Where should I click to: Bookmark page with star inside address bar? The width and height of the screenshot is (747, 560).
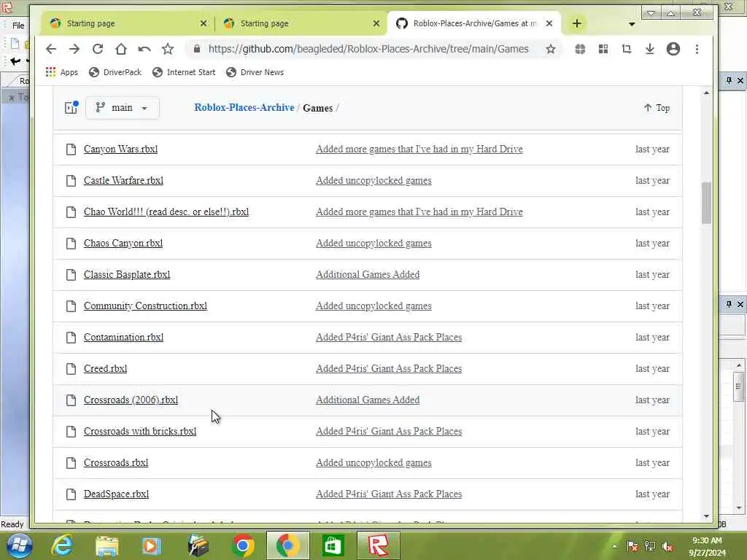click(551, 49)
